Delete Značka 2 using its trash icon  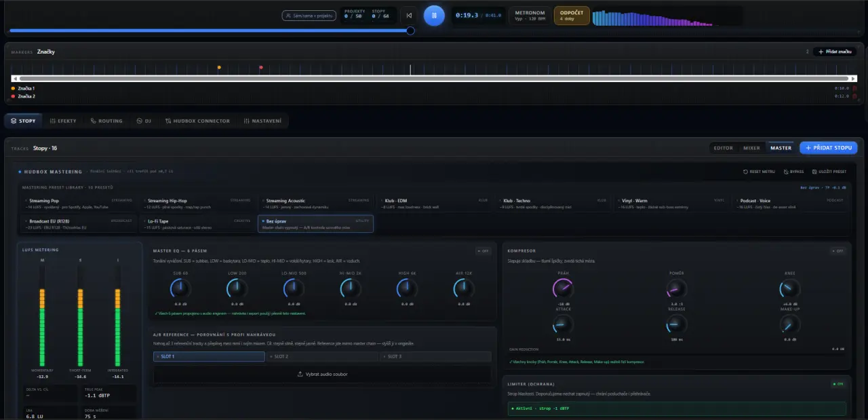(854, 96)
